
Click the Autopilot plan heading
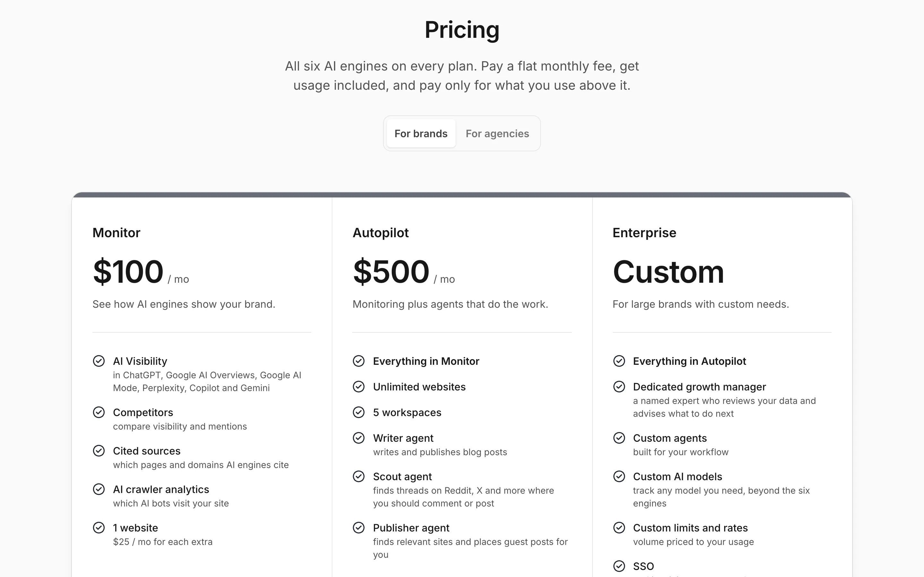tap(381, 233)
